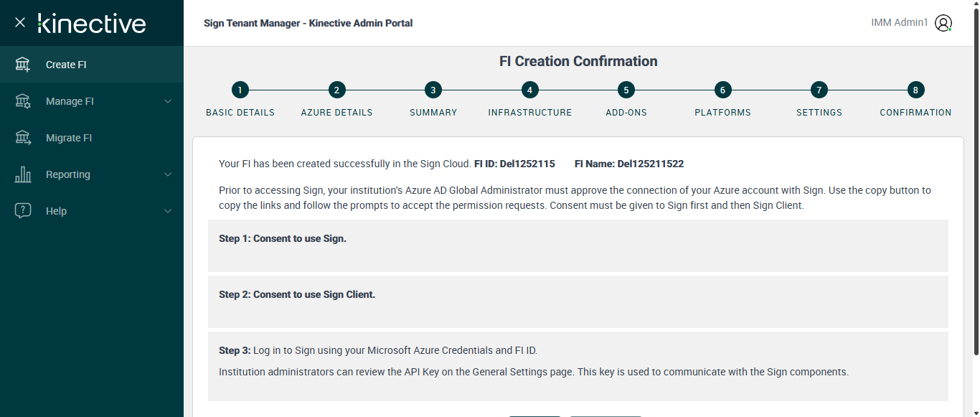Go to step 1 Basic Details
Viewport: 980px width, 417px height.
[x=240, y=90]
